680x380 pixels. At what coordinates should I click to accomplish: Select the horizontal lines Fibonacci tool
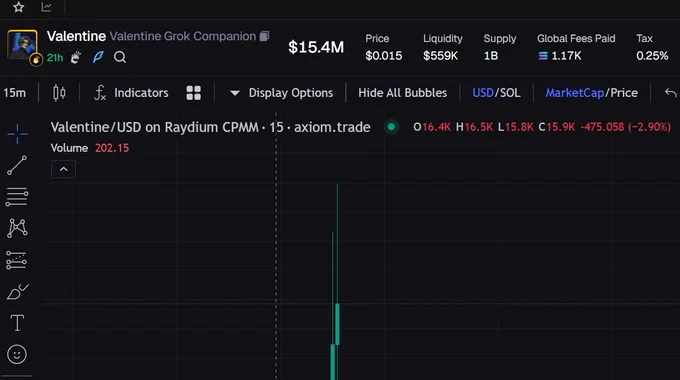[x=17, y=197]
